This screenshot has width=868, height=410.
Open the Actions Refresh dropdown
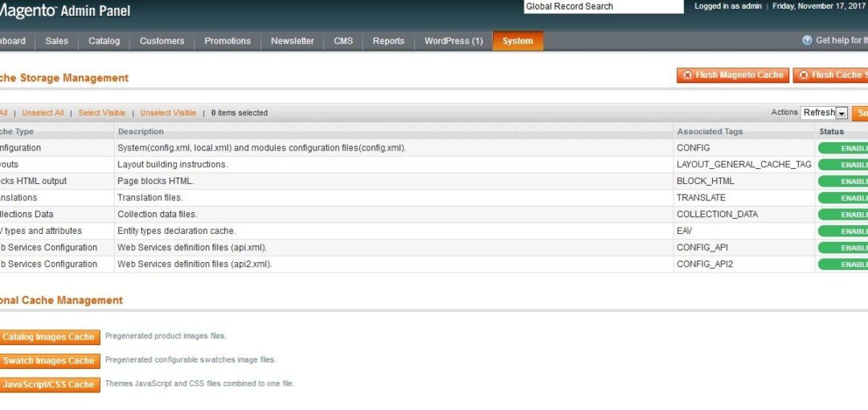pos(824,113)
